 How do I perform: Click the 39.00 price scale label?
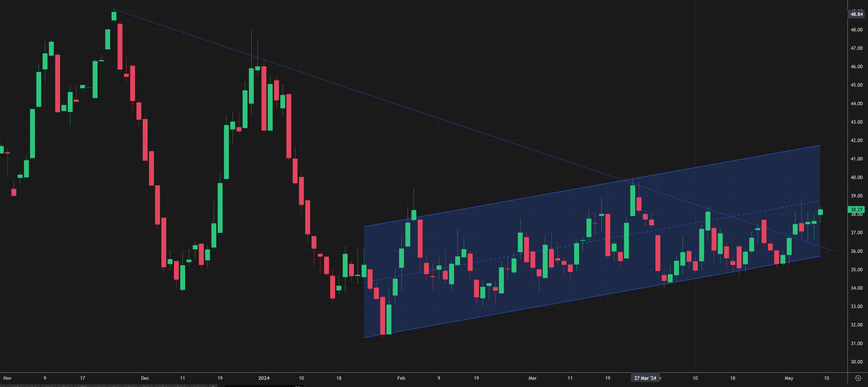pos(856,196)
